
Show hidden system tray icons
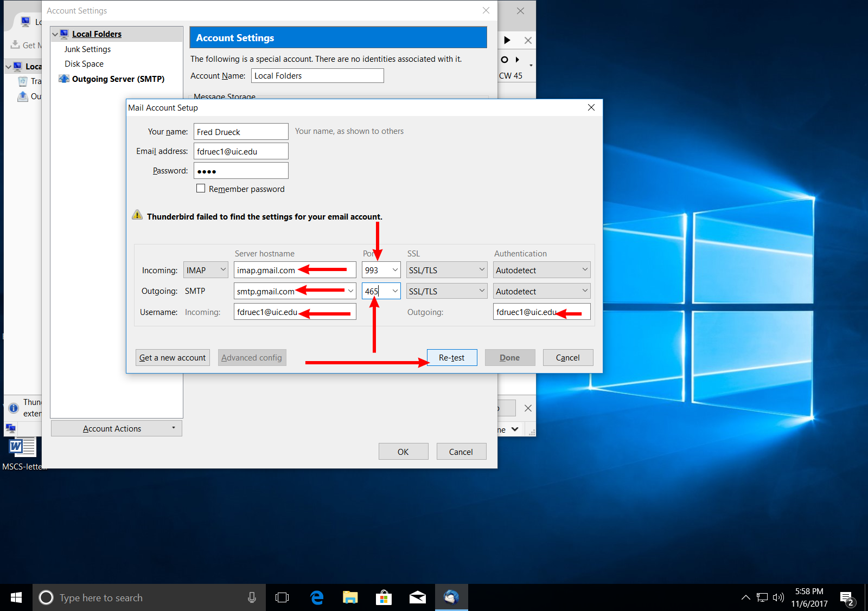click(x=746, y=597)
